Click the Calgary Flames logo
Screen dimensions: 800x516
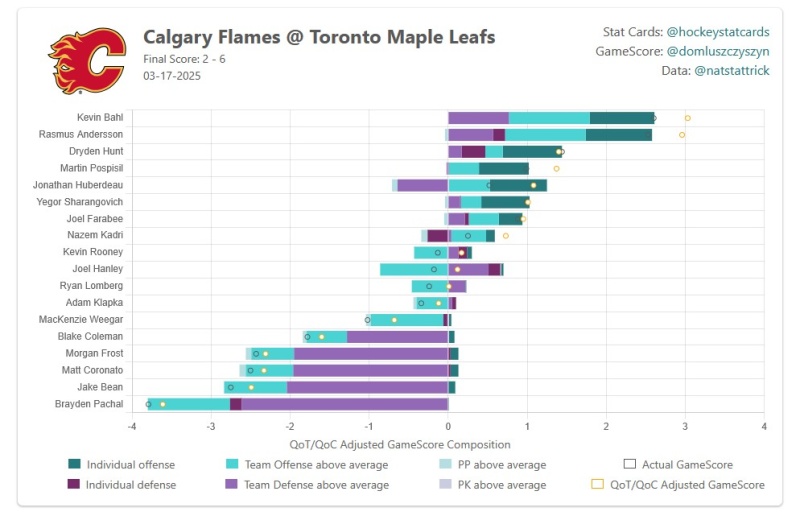tap(87, 60)
